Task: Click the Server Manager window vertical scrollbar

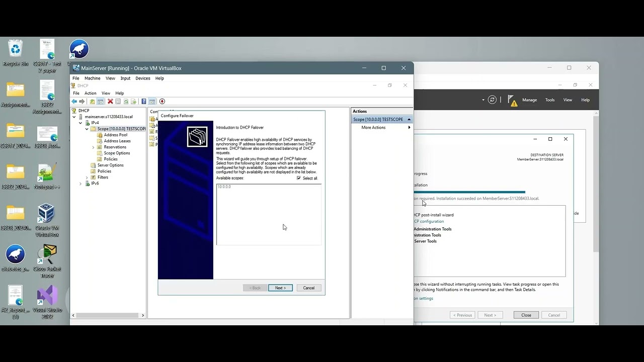Action: pos(596,219)
